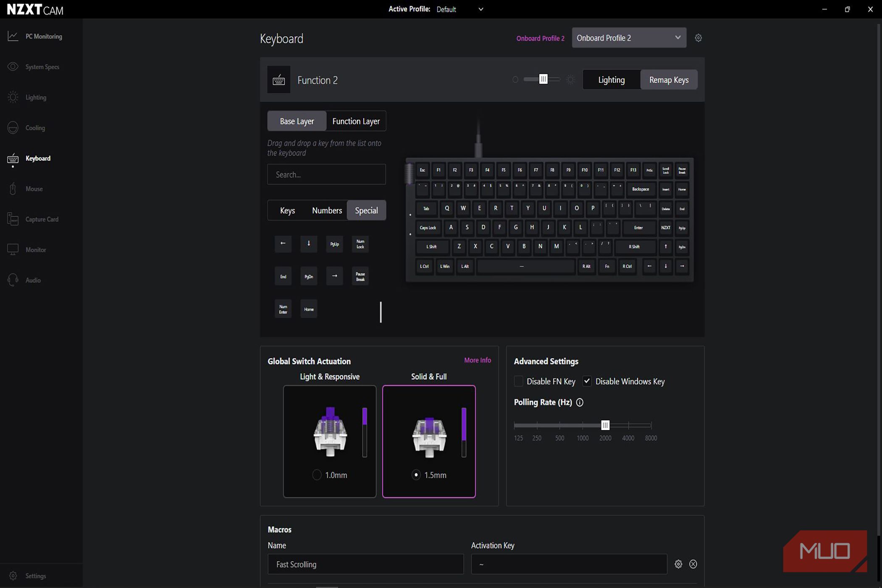Viewport: 882px width, 588px height.
Task: Open the Onboard Profile 2 dropdown
Action: (629, 38)
